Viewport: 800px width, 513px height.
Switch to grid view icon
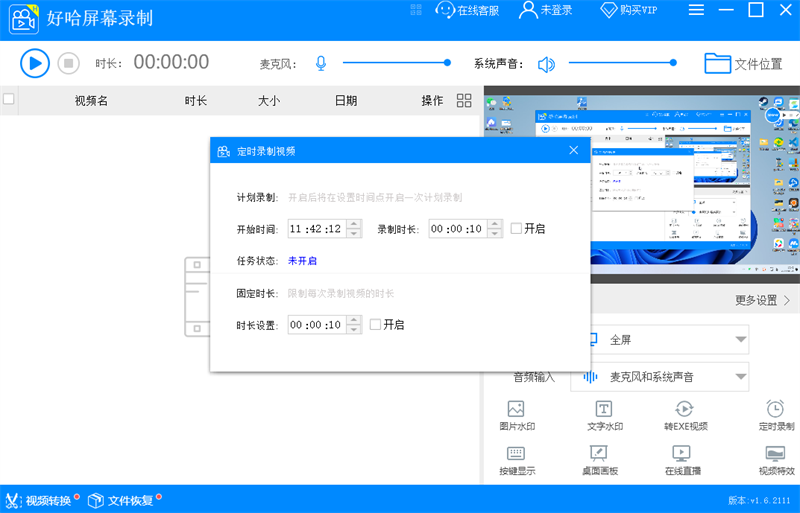464,100
